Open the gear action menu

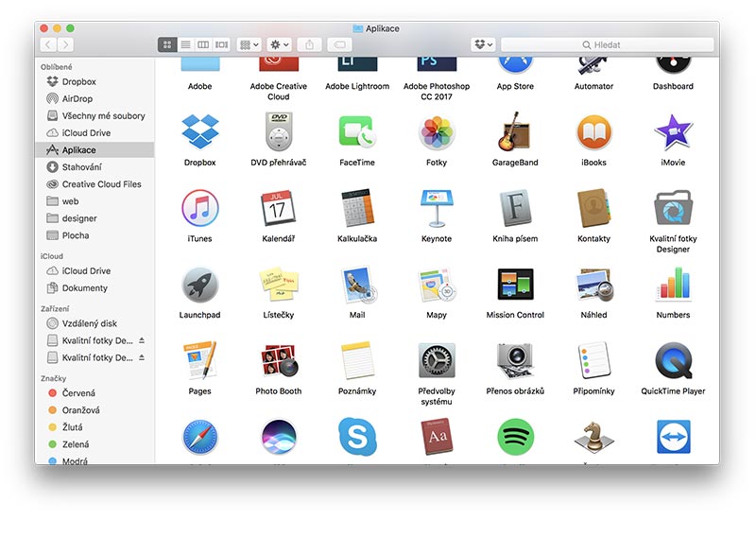coord(279,44)
